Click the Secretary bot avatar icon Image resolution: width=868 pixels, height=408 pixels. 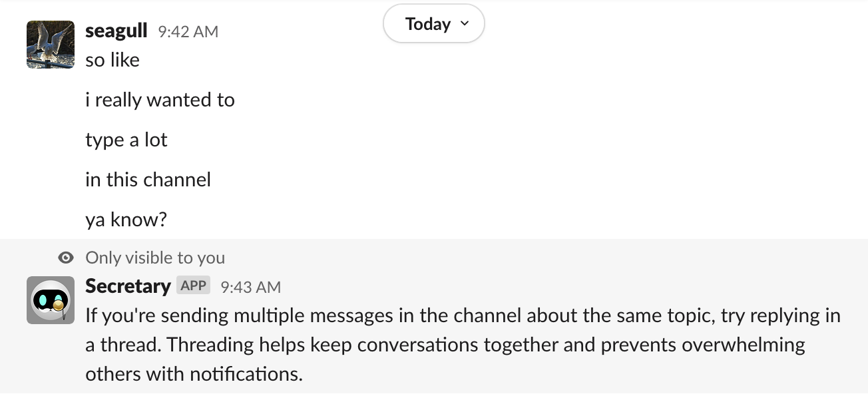tap(50, 300)
